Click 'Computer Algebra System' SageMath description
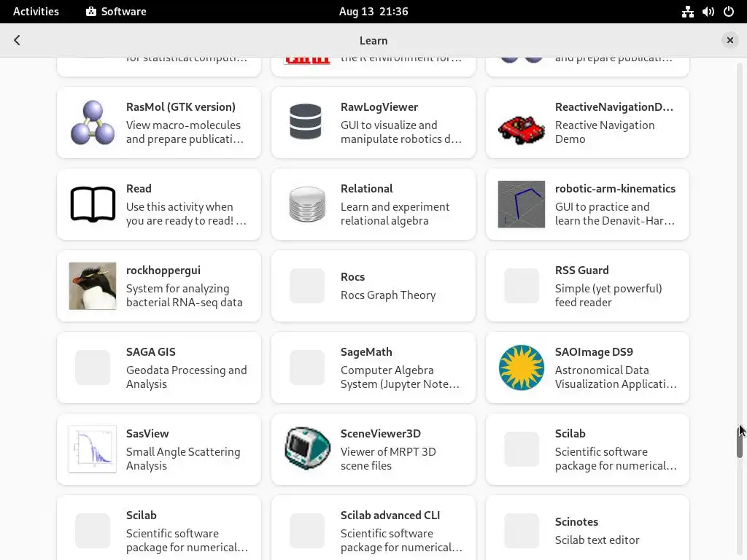 click(x=400, y=377)
